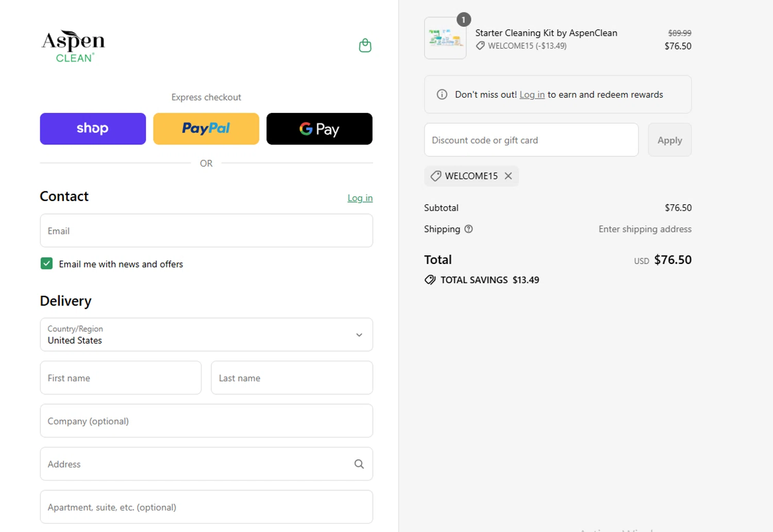Uncheck Email me with news and offers
Image resolution: width=773 pixels, height=532 pixels.
tap(46, 263)
